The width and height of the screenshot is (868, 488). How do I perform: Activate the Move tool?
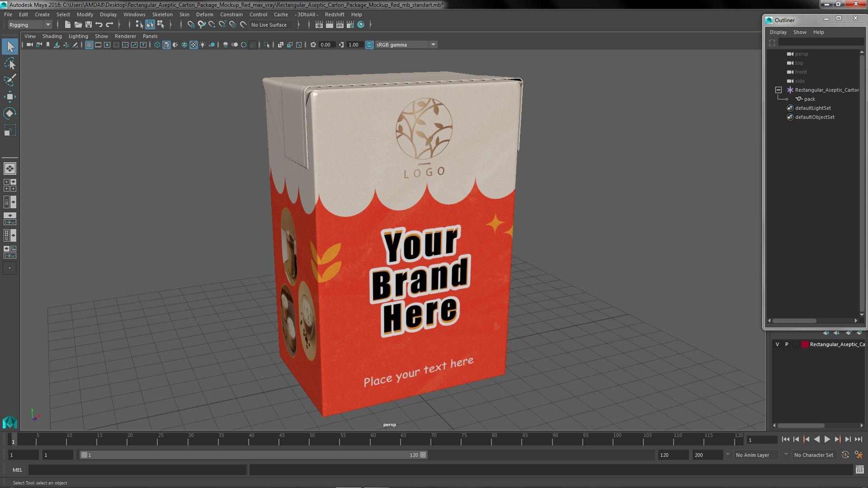pyautogui.click(x=10, y=97)
